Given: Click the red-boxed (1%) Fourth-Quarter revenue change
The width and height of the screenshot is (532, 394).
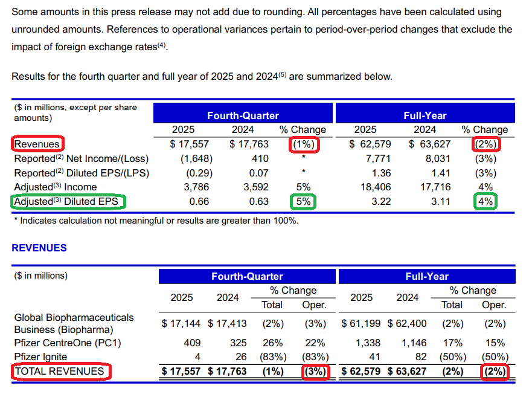Looking at the screenshot, I should pyautogui.click(x=303, y=144).
